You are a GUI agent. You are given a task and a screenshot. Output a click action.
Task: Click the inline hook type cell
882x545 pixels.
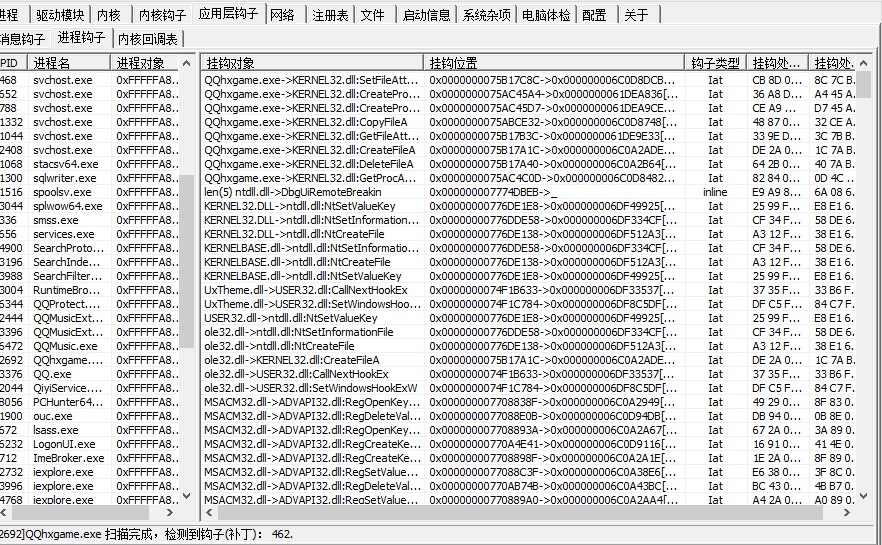tap(715, 192)
